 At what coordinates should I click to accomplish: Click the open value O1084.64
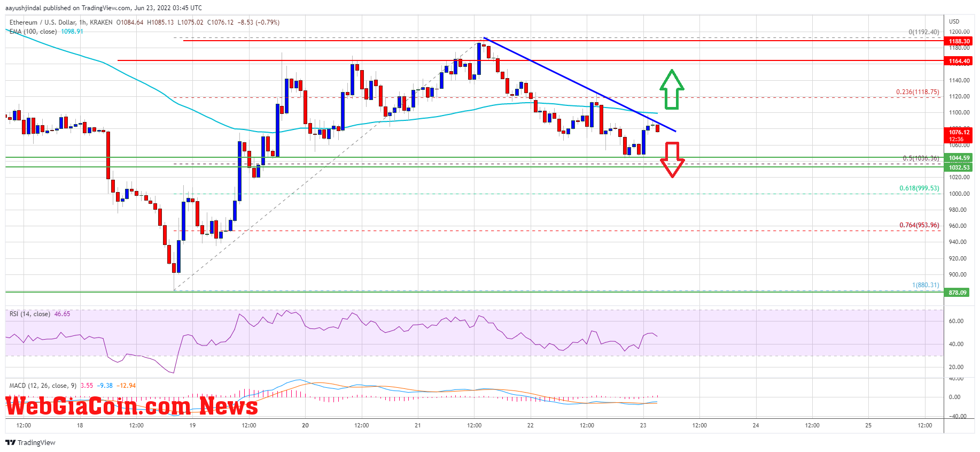(x=130, y=22)
